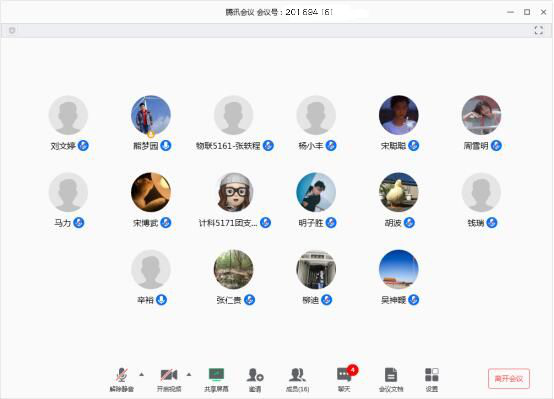Select the duck avatar of 胡波
The width and height of the screenshot is (554, 399).
point(399,192)
